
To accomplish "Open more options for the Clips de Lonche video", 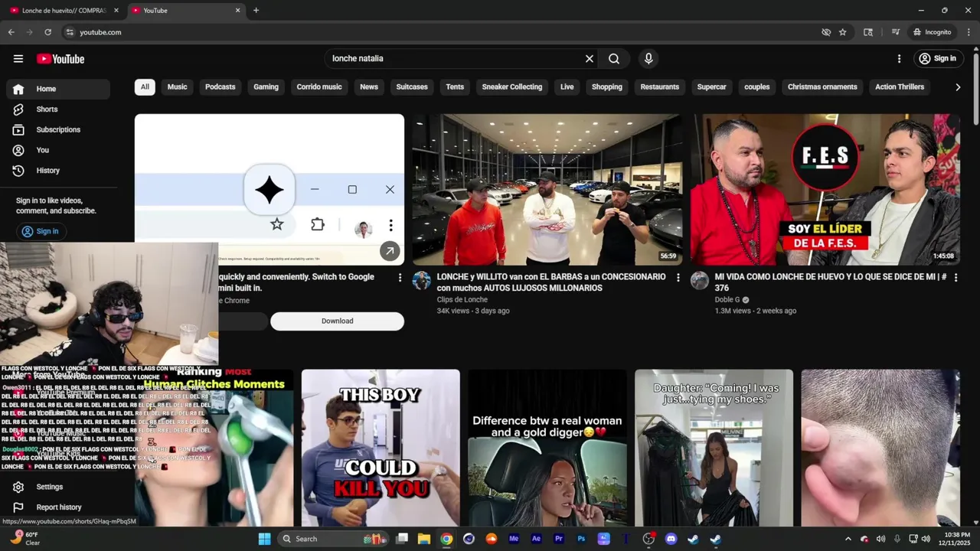I will coord(678,278).
